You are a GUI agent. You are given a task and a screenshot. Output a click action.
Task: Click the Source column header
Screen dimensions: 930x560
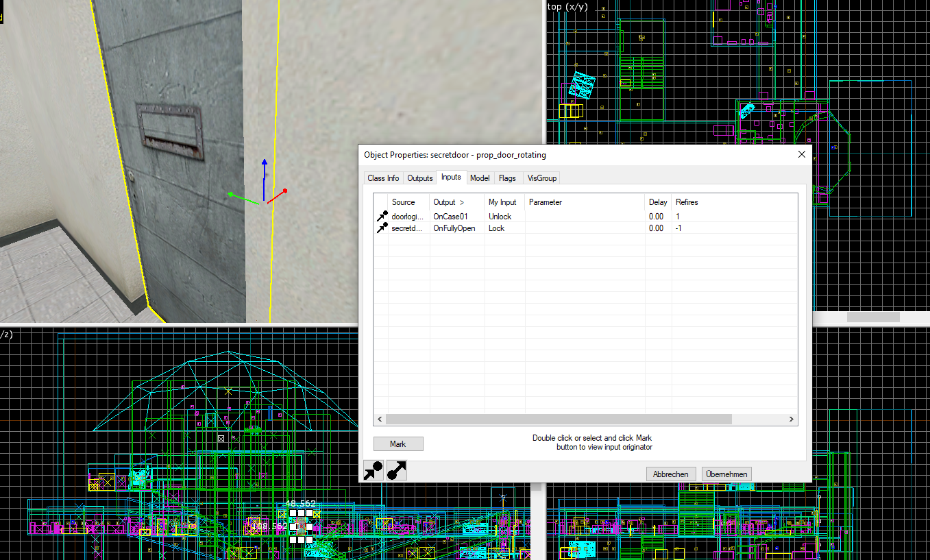pos(403,202)
